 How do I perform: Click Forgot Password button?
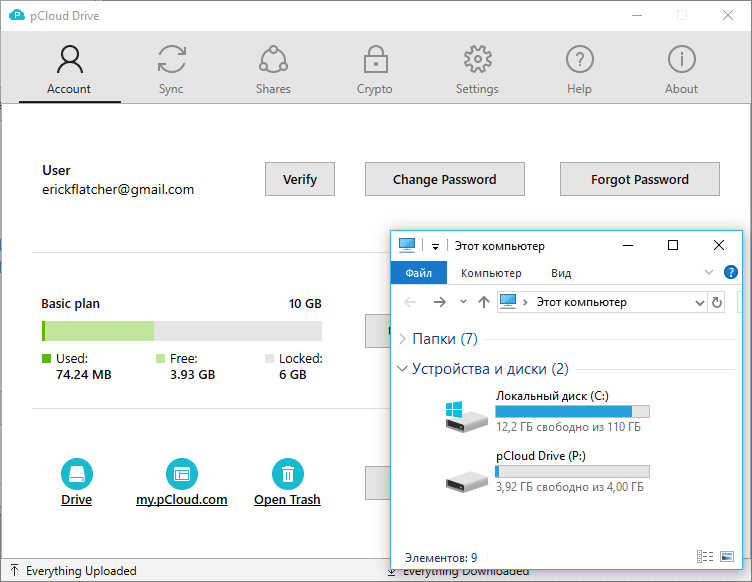point(640,179)
